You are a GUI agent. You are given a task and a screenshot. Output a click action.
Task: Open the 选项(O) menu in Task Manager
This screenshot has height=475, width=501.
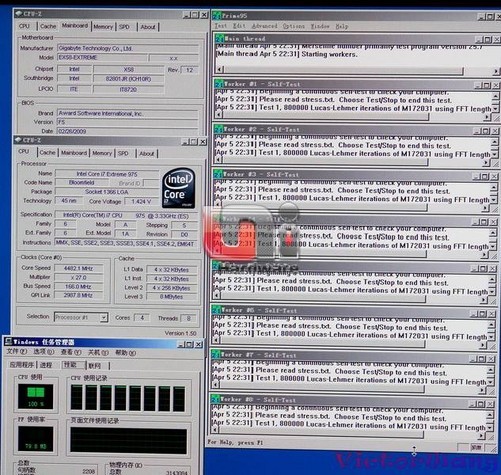click(x=43, y=352)
